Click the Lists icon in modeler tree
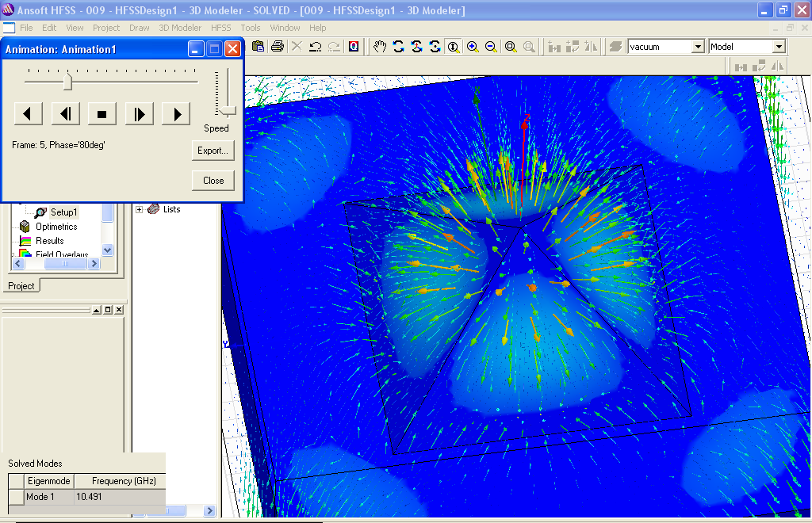Image resolution: width=812 pixels, height=523 pixels. coord(153,209)
